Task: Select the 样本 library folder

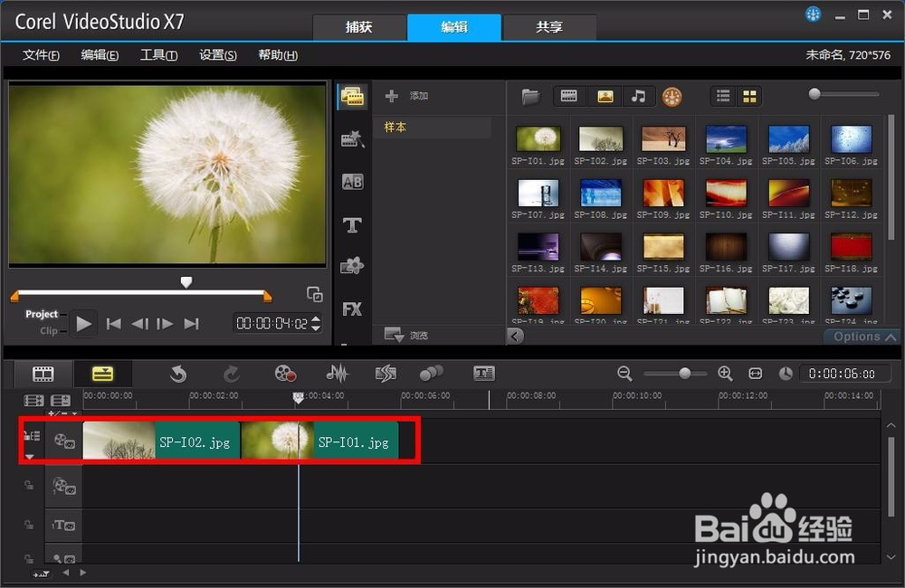Action: [433, 127]
